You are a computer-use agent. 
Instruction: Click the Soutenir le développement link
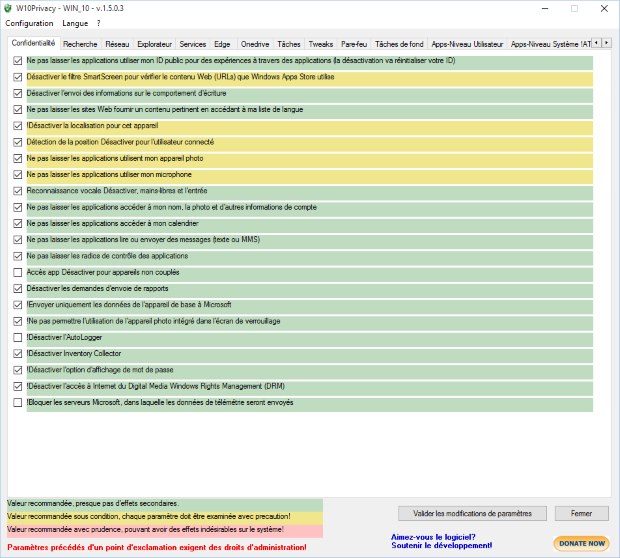pyautogui.click(x=441, y=545)
